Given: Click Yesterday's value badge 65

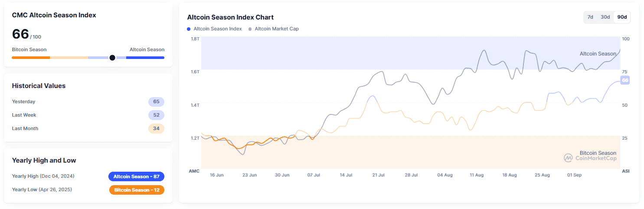Looking at the screenshot, I should 156,102.
